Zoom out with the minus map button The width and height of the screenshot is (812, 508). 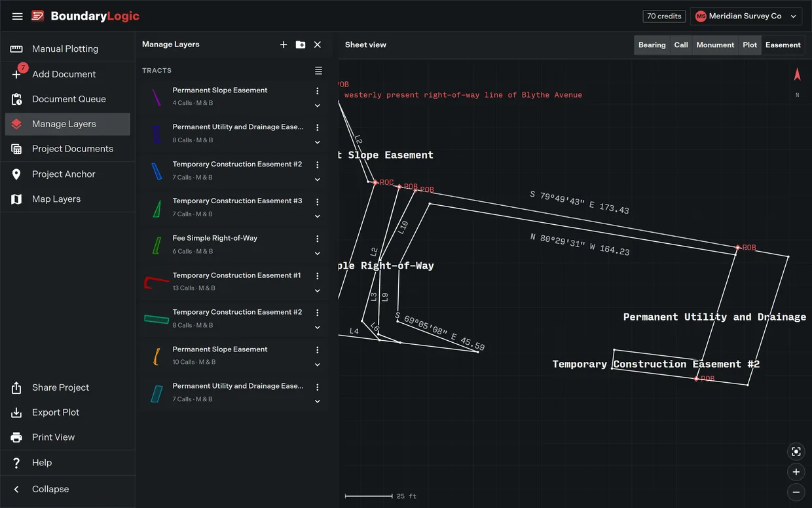coord(796,492)
